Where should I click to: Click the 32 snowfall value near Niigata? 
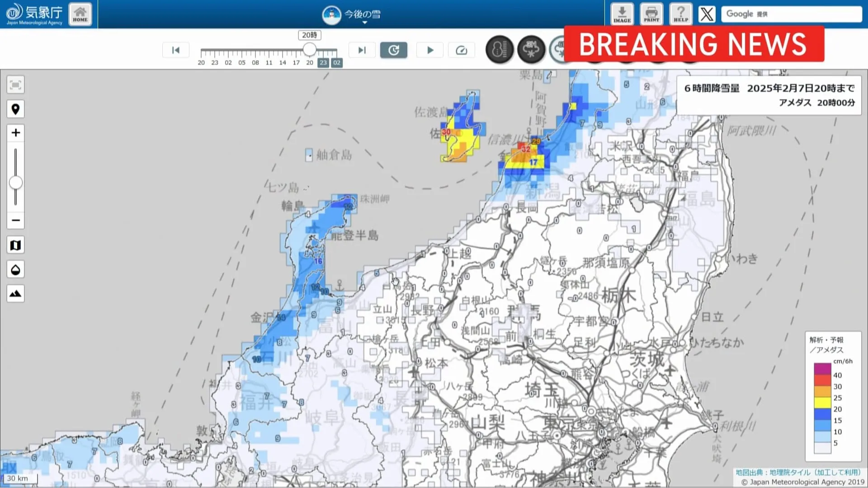click(525, 149)
